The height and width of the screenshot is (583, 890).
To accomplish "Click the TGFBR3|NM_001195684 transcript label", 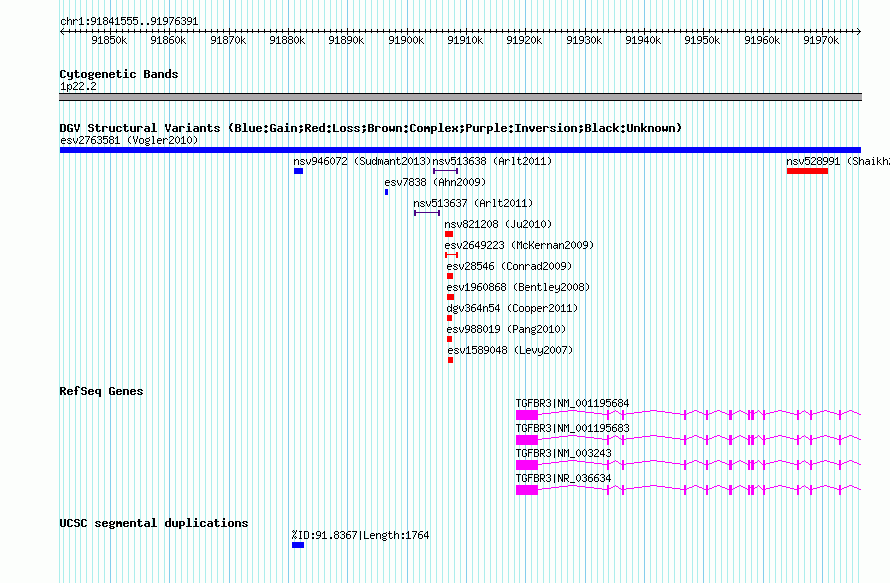I will 573,404.
